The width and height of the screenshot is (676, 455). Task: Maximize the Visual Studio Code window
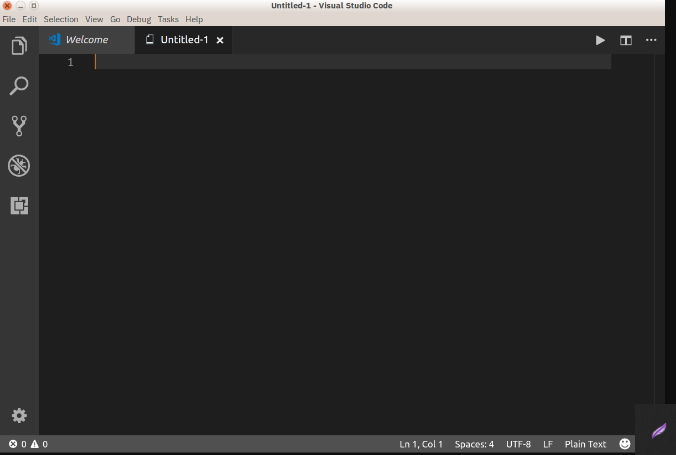[34, 6]
